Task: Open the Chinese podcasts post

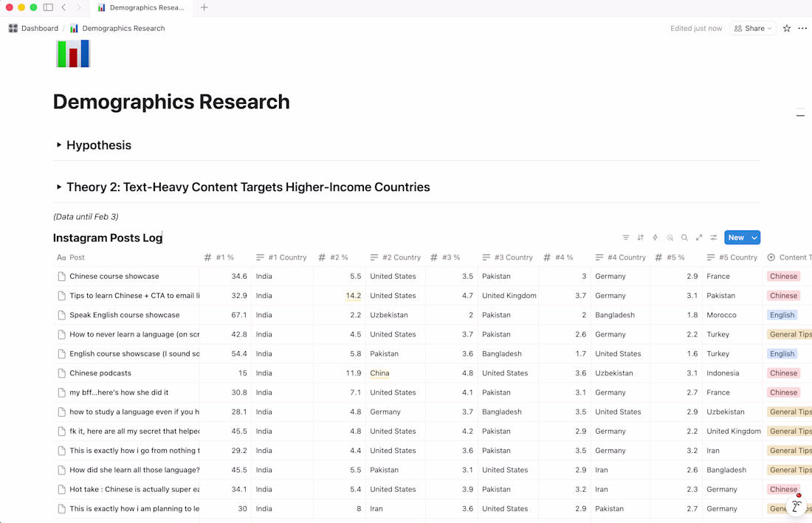Action: click(100, 373)
